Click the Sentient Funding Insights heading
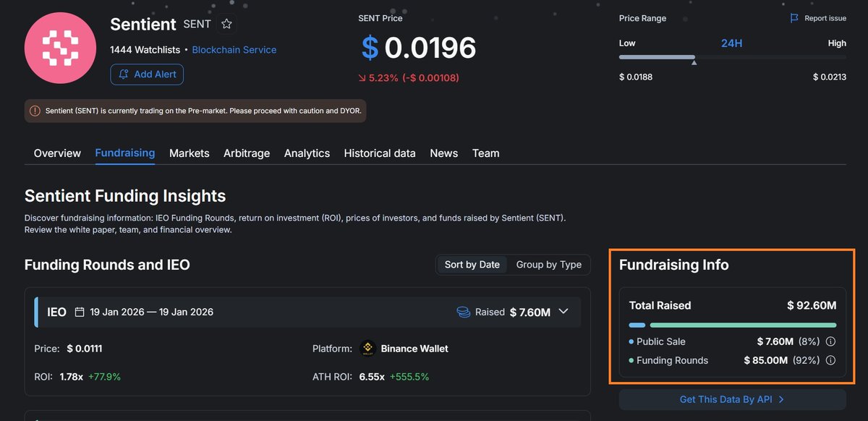Screen dimensions: 868x421 coord(125,196)
